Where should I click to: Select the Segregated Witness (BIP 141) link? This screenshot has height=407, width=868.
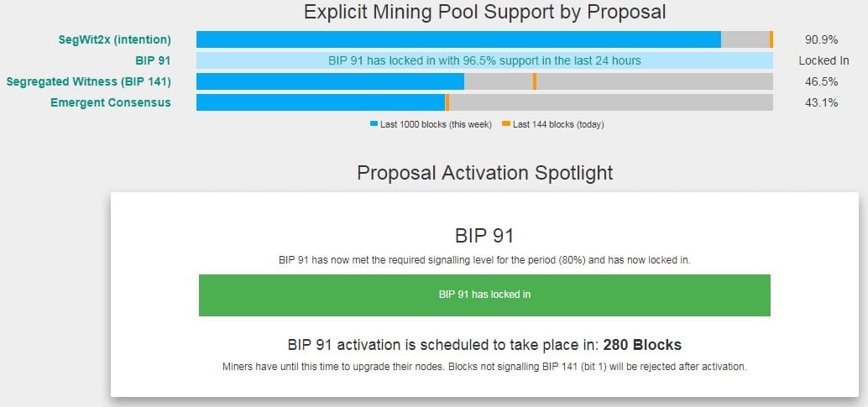point(88,81)
